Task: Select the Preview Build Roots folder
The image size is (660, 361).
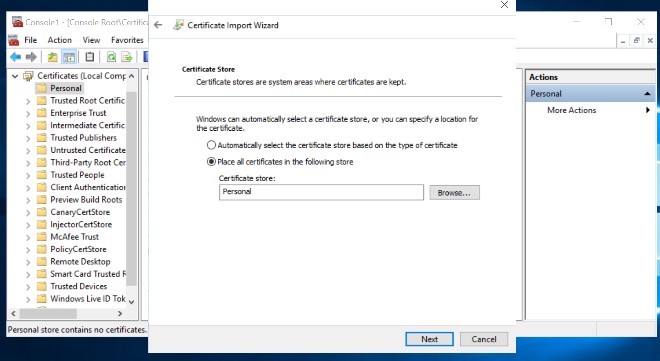Action: (x=86, y=199)
